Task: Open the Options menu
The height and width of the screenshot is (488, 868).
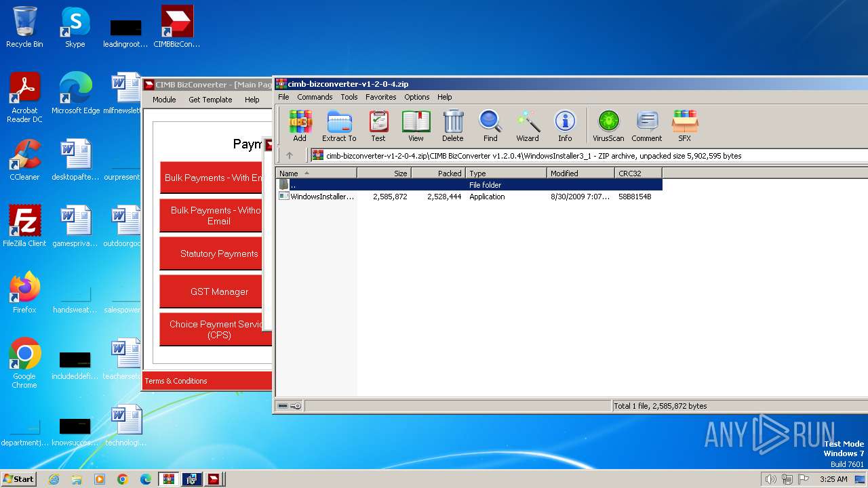Action: pyautogui.click(x=417, y=97)
